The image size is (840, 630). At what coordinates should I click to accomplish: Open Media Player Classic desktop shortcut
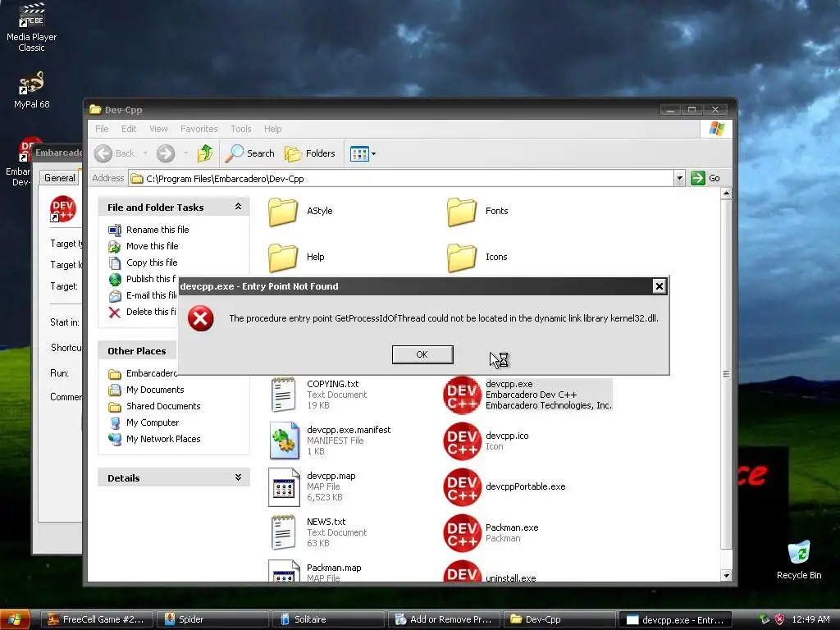point(32,27)
